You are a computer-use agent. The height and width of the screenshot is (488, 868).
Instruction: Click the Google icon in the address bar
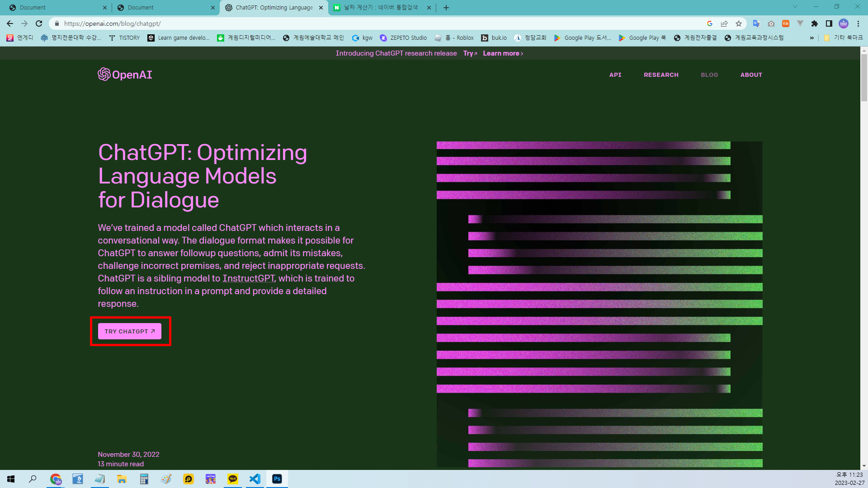pyautogui.click(x=710, y=23)
